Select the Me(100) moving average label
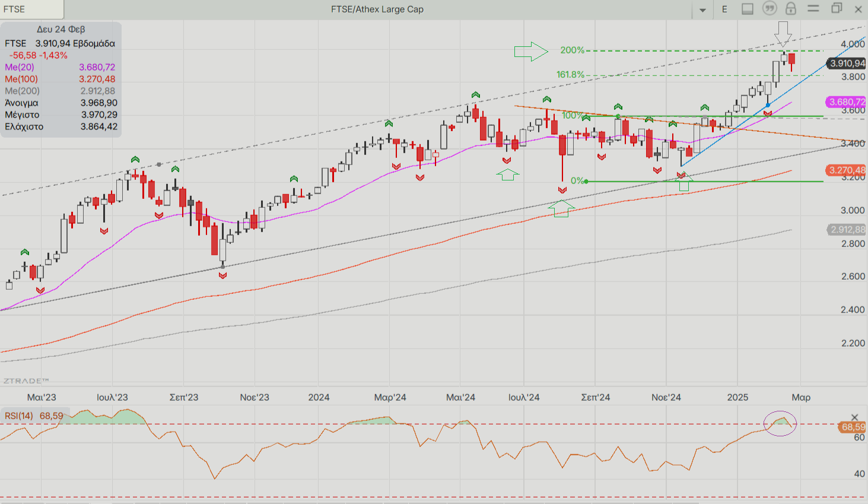 pos(21,79)
